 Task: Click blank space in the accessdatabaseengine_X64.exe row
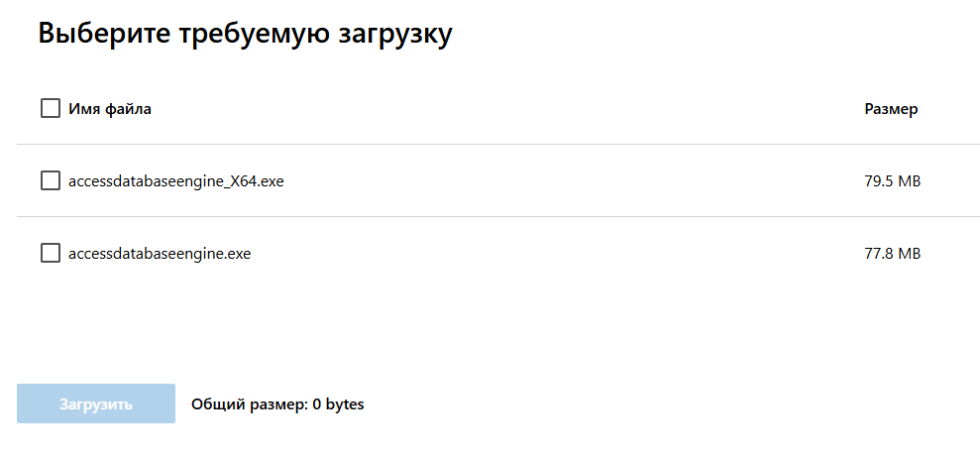[x=575, y=181]
